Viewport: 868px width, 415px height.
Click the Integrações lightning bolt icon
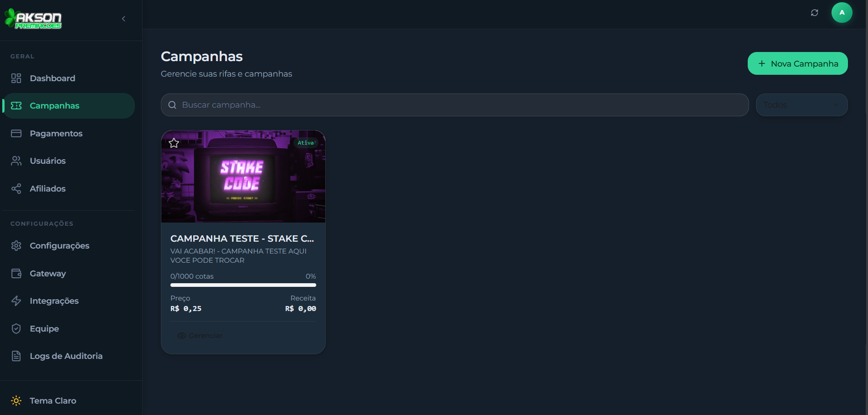click(16, 301)
